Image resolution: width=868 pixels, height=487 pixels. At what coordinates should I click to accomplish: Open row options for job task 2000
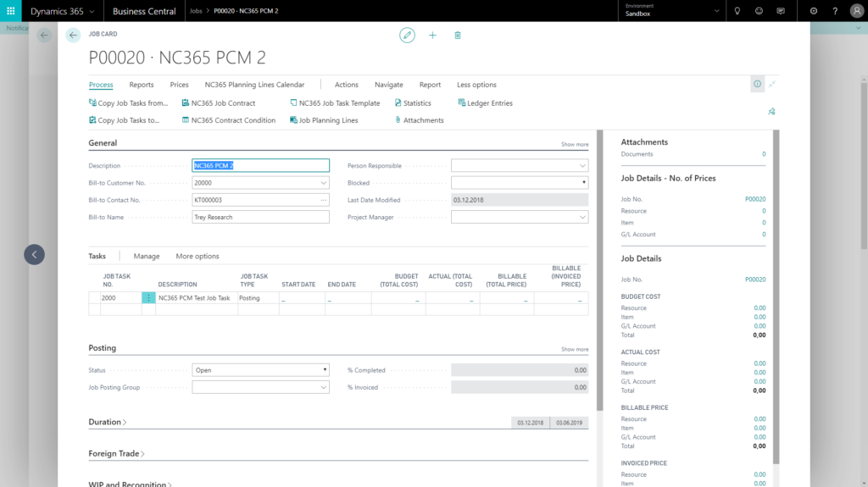tap(148, 298)
